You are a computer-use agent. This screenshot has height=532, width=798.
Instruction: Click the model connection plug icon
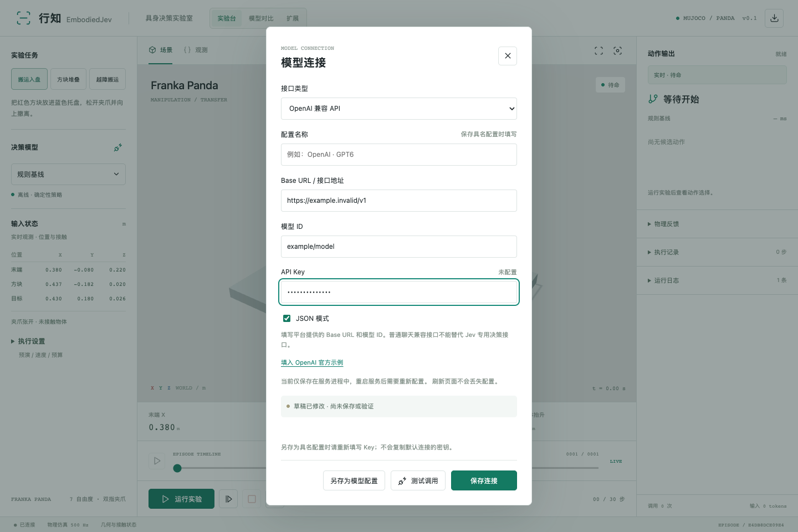click(x=118, y=147)
